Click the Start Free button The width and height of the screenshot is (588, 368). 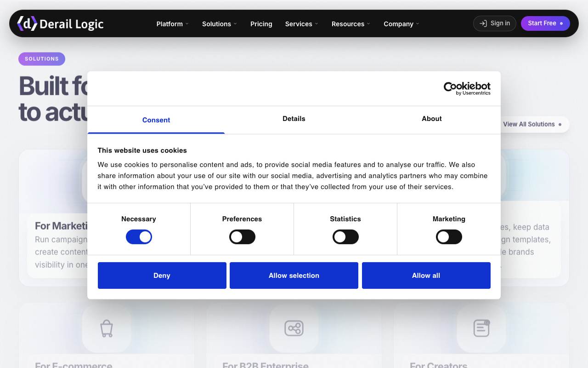[x=545, y=23]
